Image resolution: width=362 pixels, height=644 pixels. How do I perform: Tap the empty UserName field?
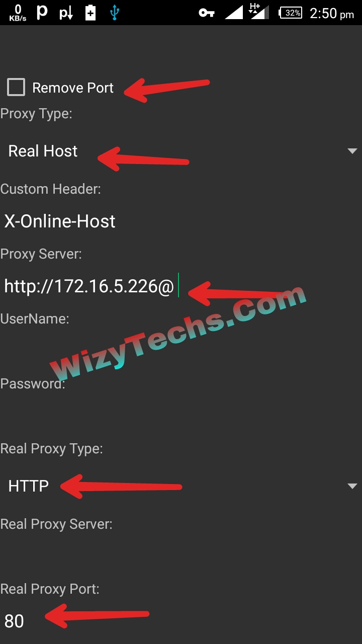pyautogui.click(x=181, y=351)
